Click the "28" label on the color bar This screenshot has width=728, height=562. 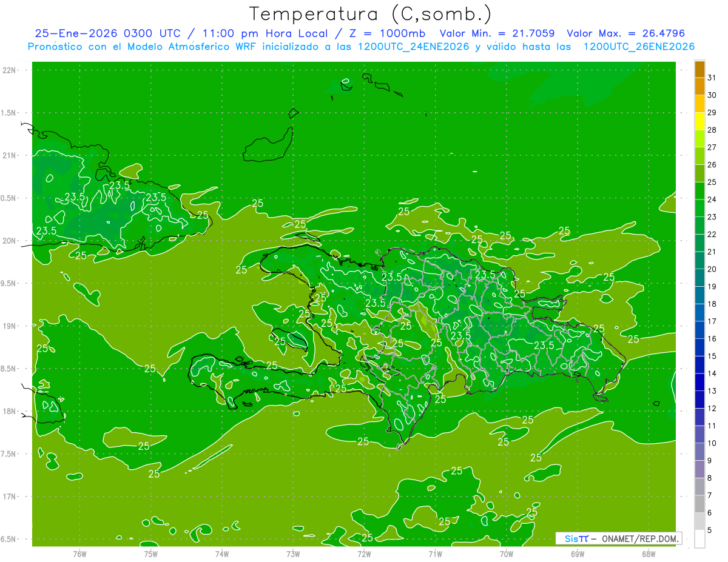pos(712,130)
